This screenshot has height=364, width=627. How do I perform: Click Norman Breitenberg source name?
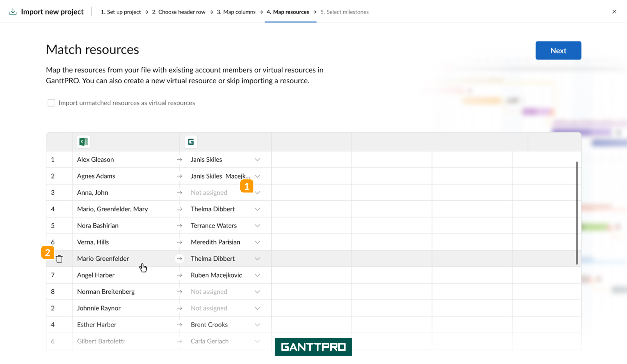click(106, 292)
